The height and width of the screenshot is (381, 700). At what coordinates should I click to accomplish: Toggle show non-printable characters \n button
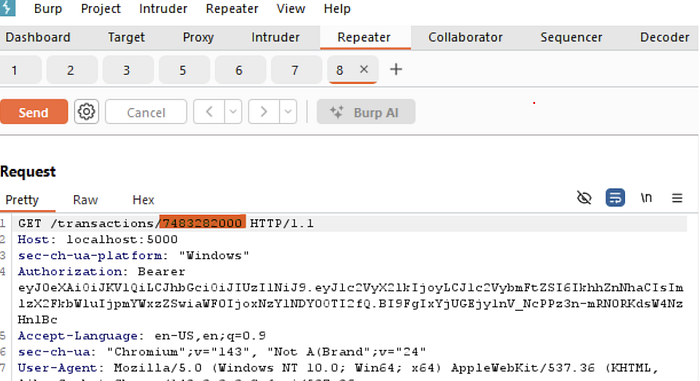click(646, 197)
